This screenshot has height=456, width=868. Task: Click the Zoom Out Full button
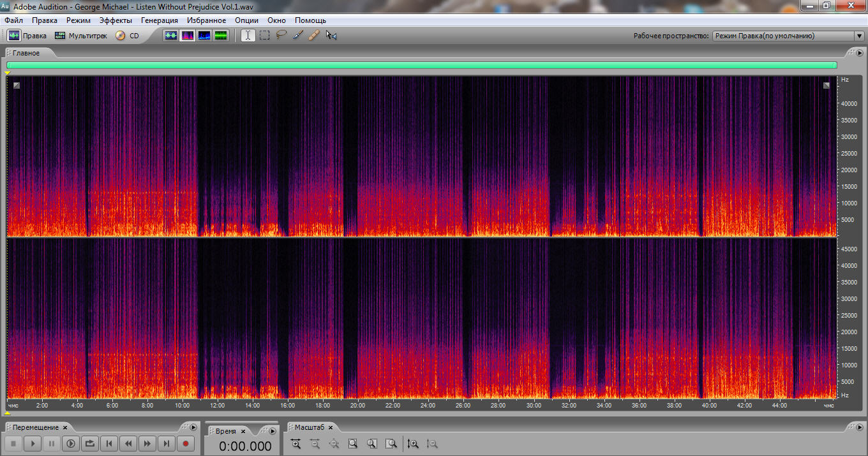pos(334,444)
